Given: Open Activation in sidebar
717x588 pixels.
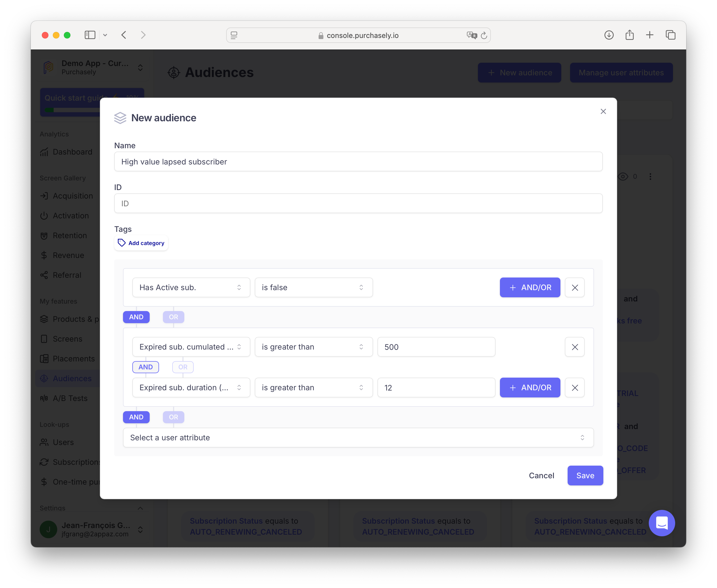Looking at the screenshot, I should click(64, 215).
